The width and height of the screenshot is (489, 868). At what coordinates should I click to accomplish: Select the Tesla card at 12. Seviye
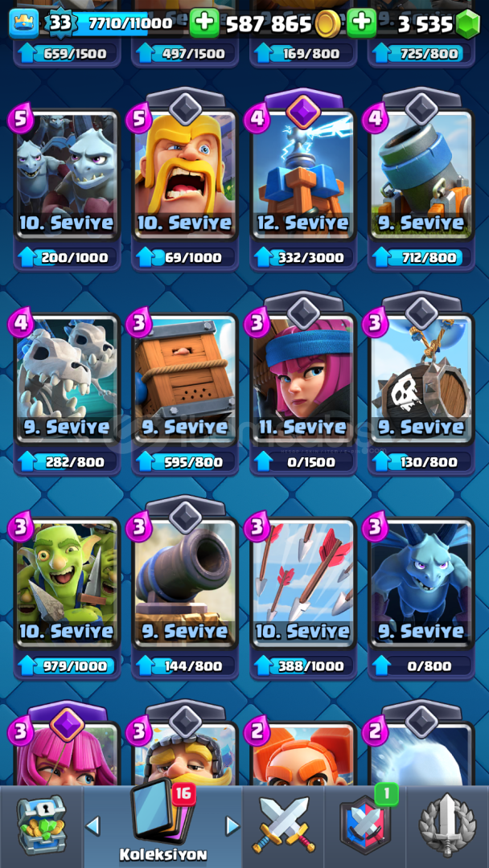[303, 174]
